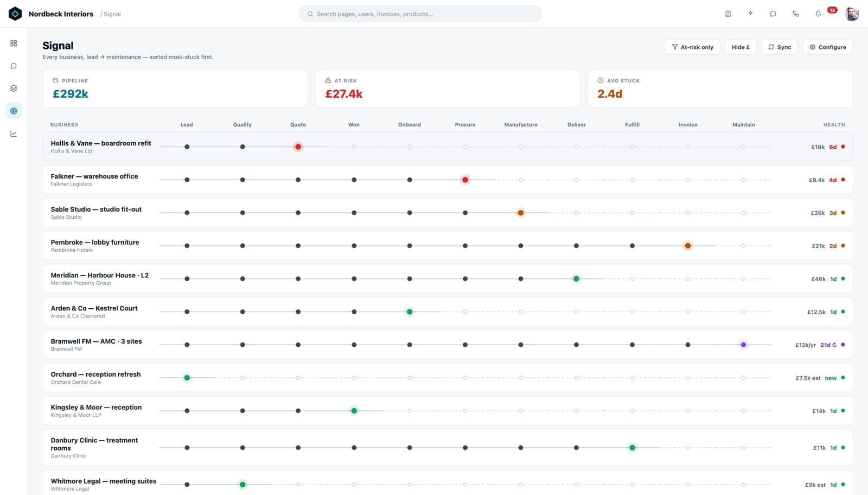The height and width of the screenshot is (495, 868).
Task: Click the Pipeline £292k card
Action: [175, 88]
